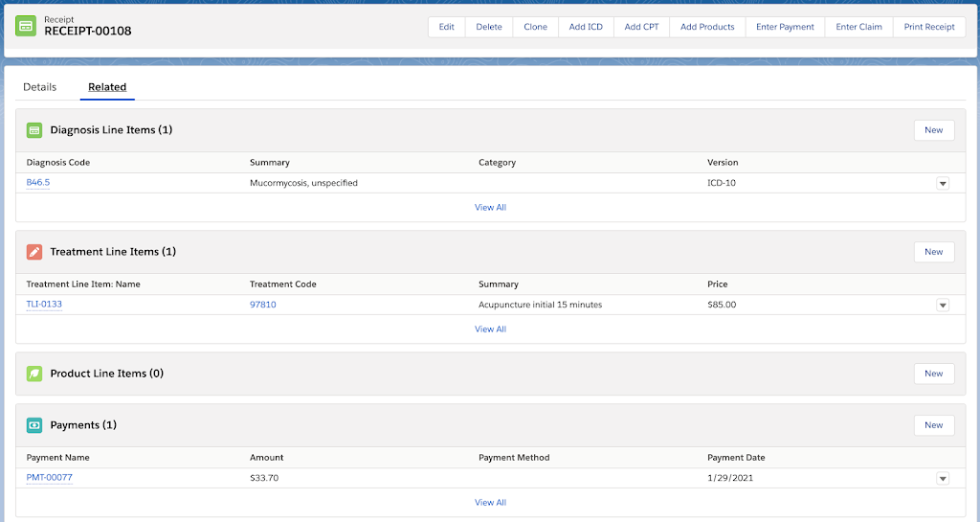
Task: Click the Add ICD button
Action: coord(586,27)
